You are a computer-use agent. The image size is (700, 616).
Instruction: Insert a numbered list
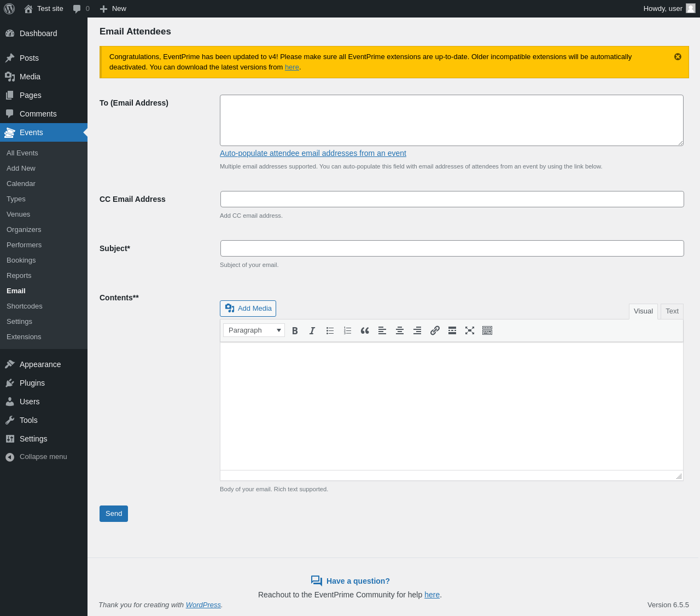[347, 330]
